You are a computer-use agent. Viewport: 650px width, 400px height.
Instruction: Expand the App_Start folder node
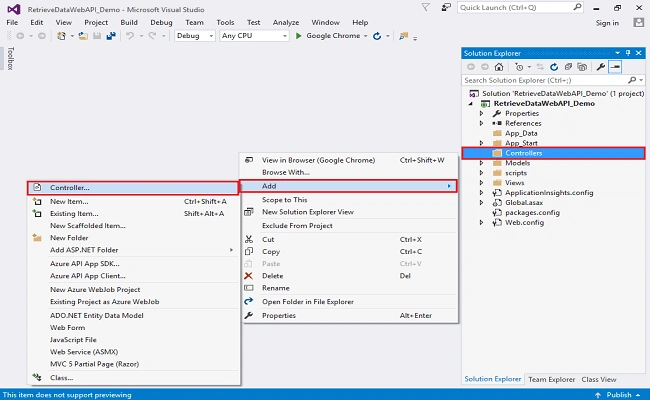481,143
